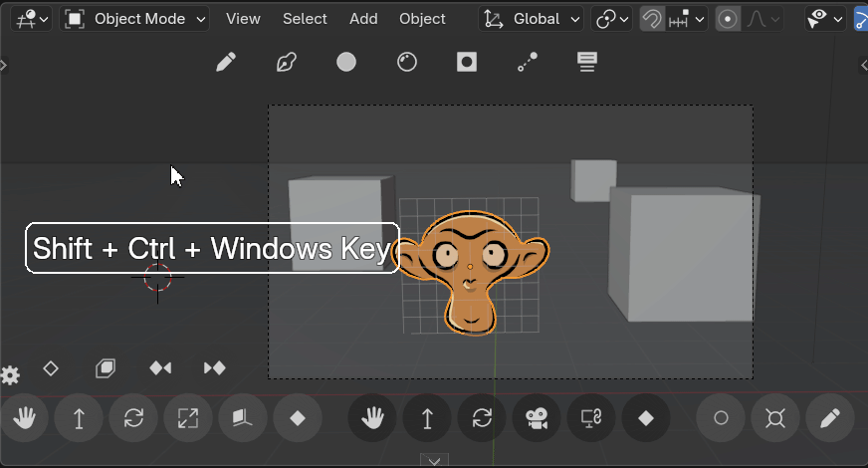Viewport: 868px width, 468px height.
Task: Click the 3D cursor crosshair
Action: [157, 277]
